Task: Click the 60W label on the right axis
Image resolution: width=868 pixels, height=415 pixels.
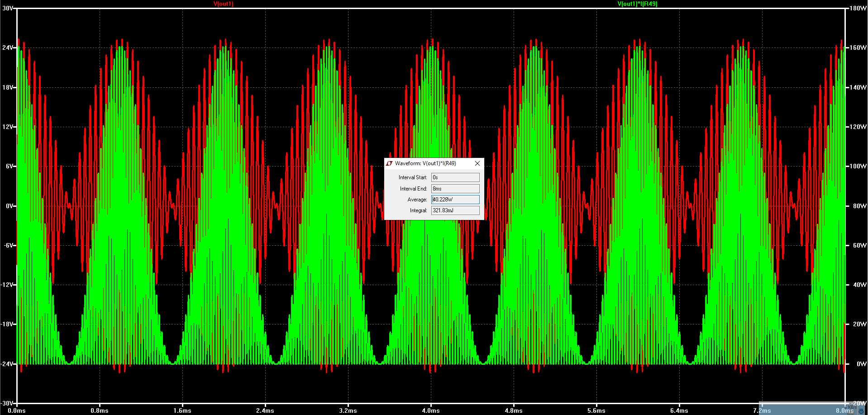Action: tap(859, 245)
